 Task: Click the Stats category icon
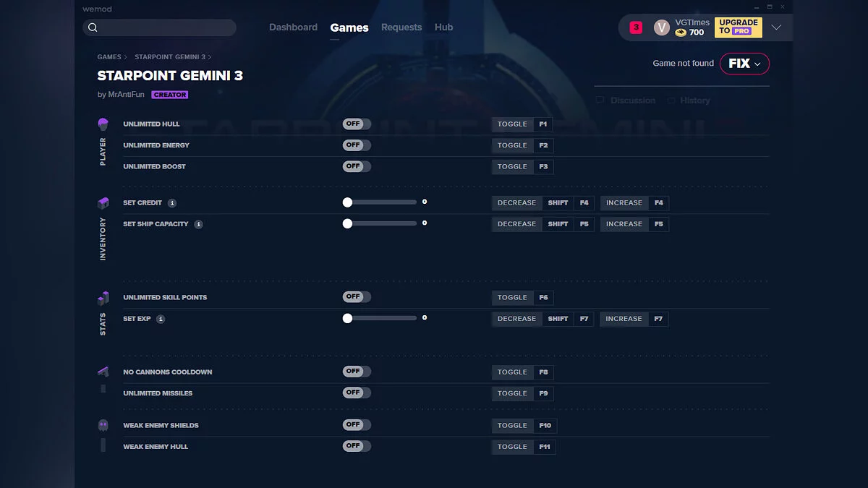coord(103,298)
